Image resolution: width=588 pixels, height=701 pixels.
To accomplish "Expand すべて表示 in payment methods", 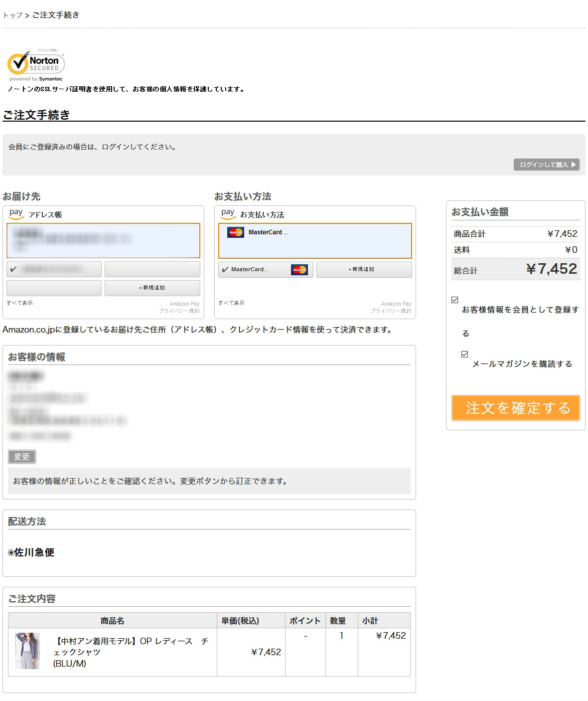I will [232, 303].
